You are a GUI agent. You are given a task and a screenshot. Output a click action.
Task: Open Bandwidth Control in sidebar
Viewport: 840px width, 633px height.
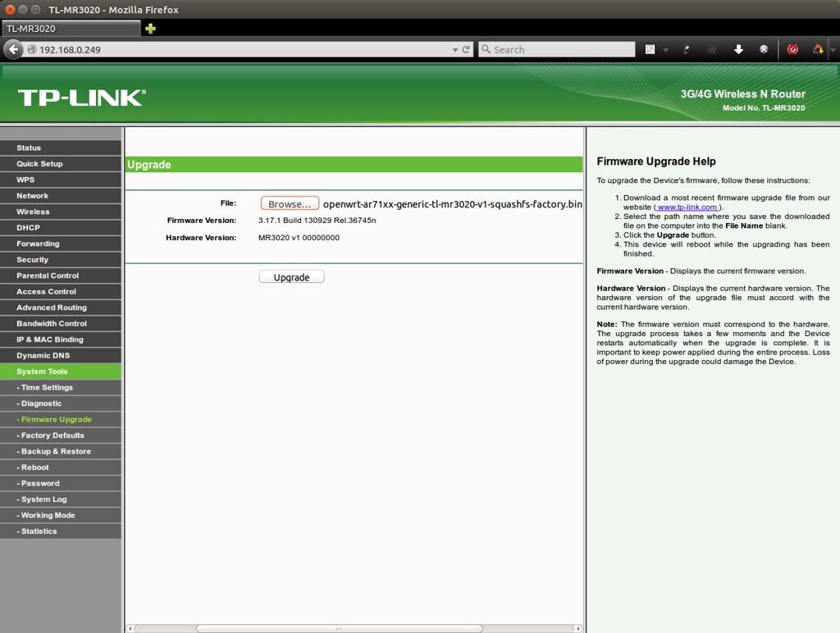pos(61,323)
